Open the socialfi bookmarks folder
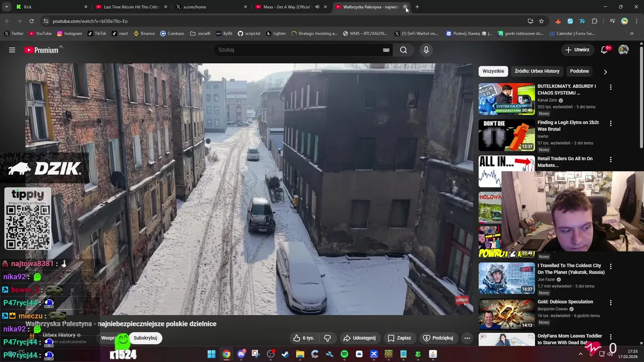 [x=200, y=34]
